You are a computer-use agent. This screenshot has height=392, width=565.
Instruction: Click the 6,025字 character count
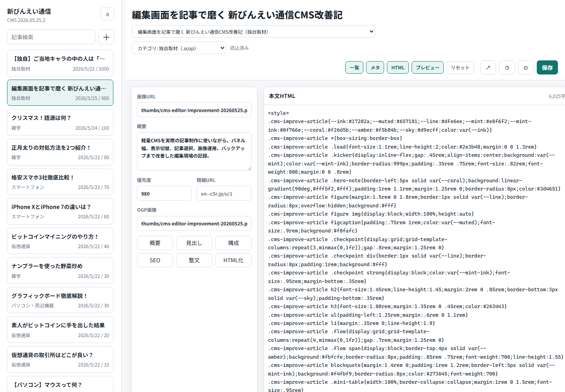point(557,96)
